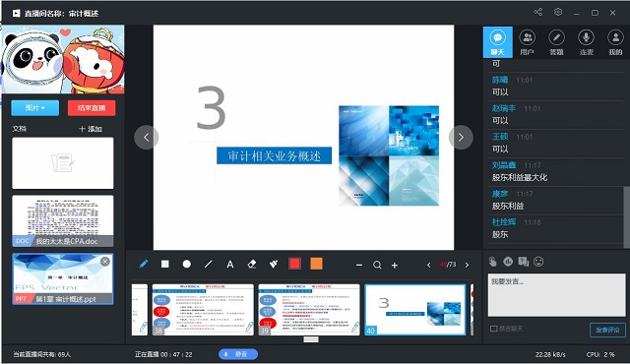Zoom in the slide with plus icon
Viewport: 630px width, 364px height.
(x=395, y=265)
